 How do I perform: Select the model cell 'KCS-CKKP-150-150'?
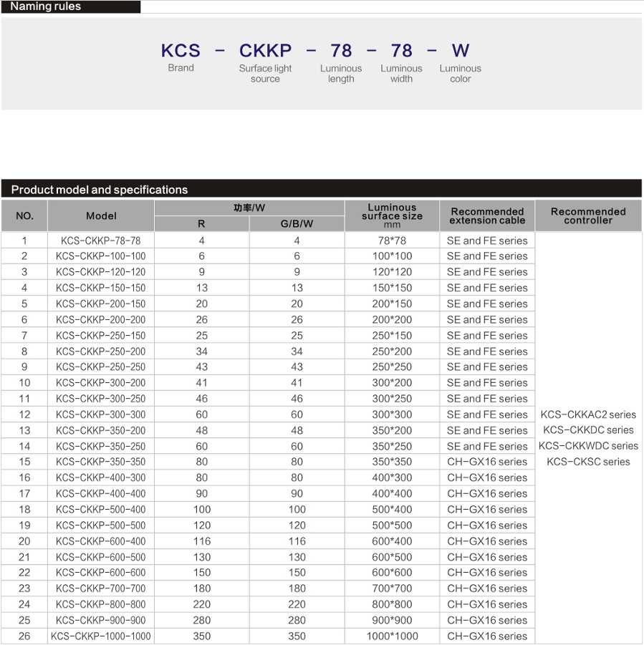101,288
